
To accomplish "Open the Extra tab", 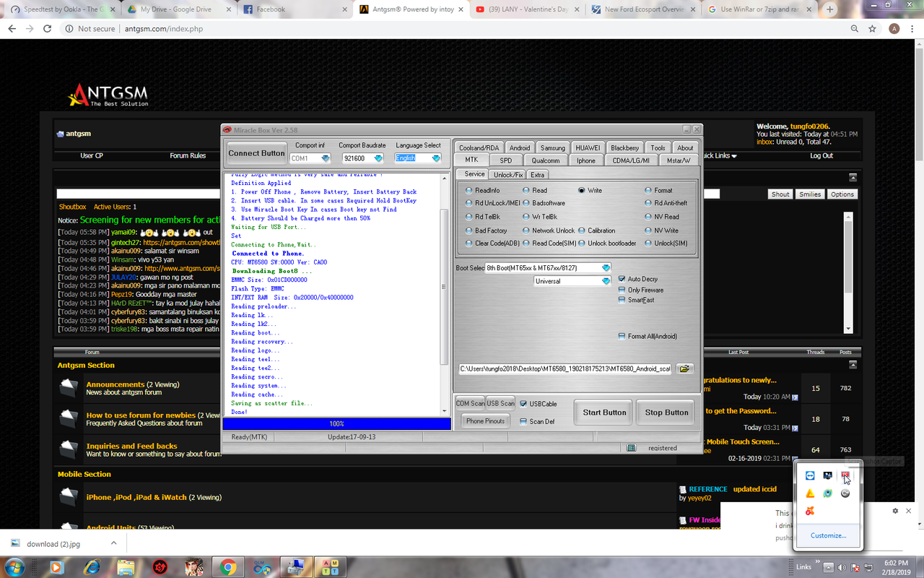I will (x=537, y=174).
